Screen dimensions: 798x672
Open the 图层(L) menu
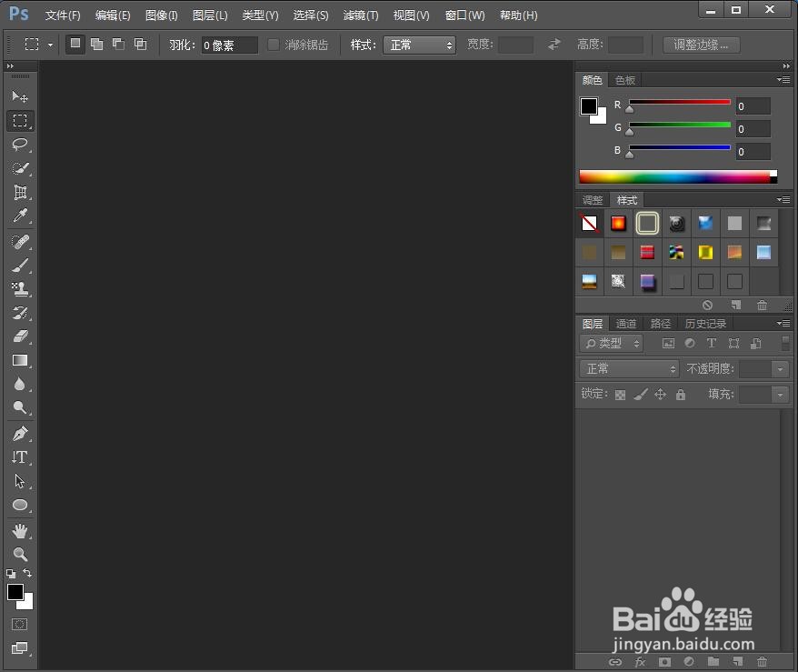point(210,15)
